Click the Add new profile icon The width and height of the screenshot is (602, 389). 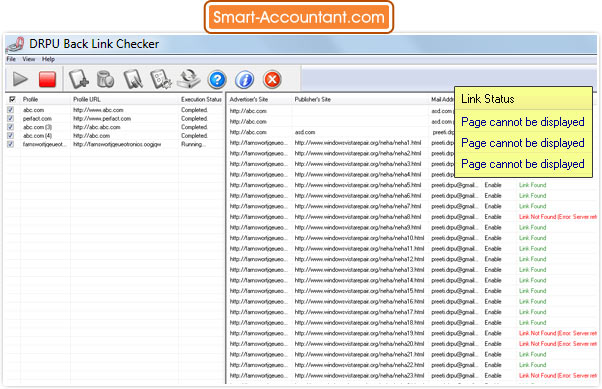pos(79,79)
